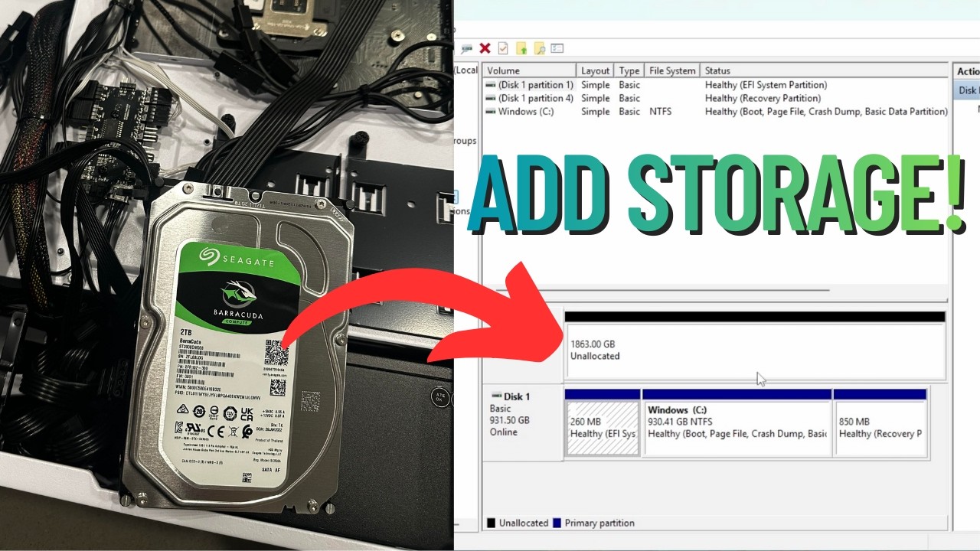The width and height of the screenshot is (980, 551).
Task: Click the drive icon beside Windows (C:)
Action: click(x=490, y=111)
